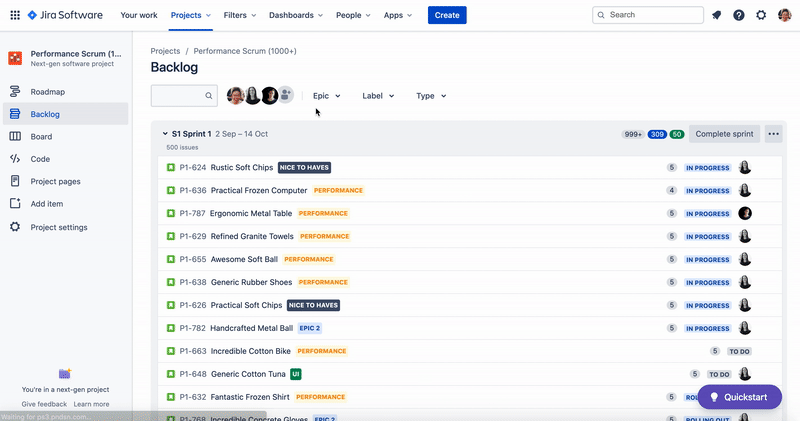Click the Project settings gear icon

pos(15,227)
